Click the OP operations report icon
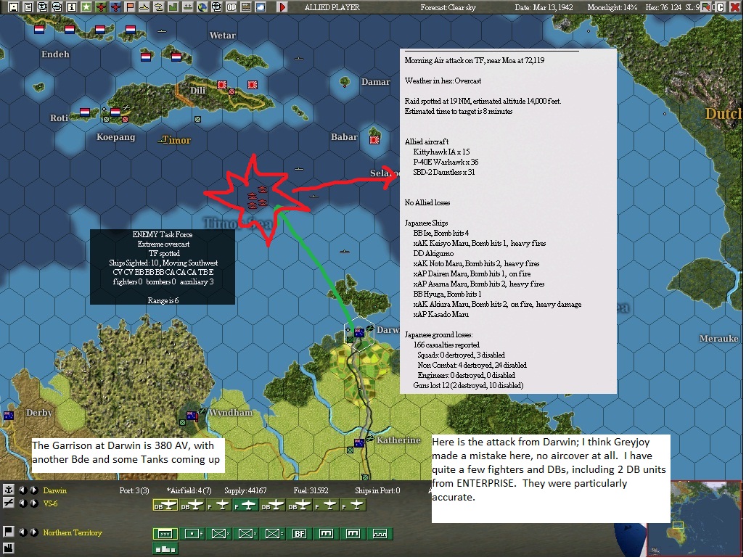The height and width of the screenshot is (560, 746). 231,7
